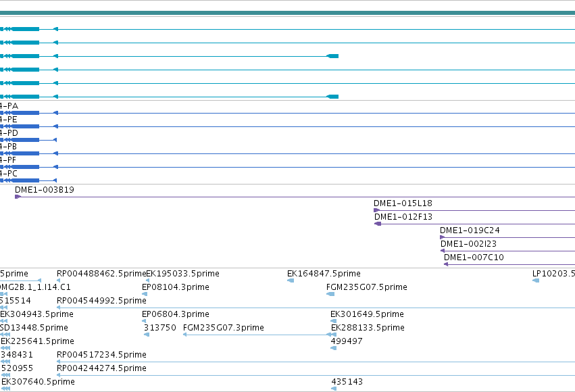Select the -PF protein isoform label
Image resolution: width=575 pixels, height=392 pixels.
[8, 160]
